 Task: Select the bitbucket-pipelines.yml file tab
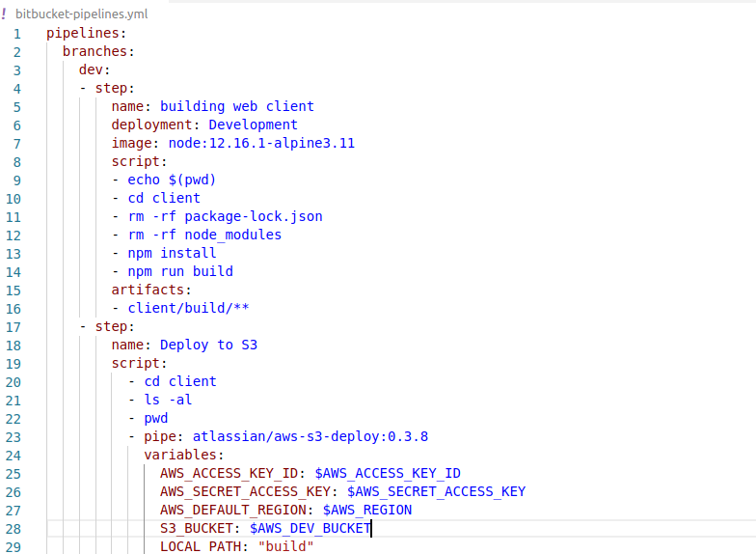[82, 14]
